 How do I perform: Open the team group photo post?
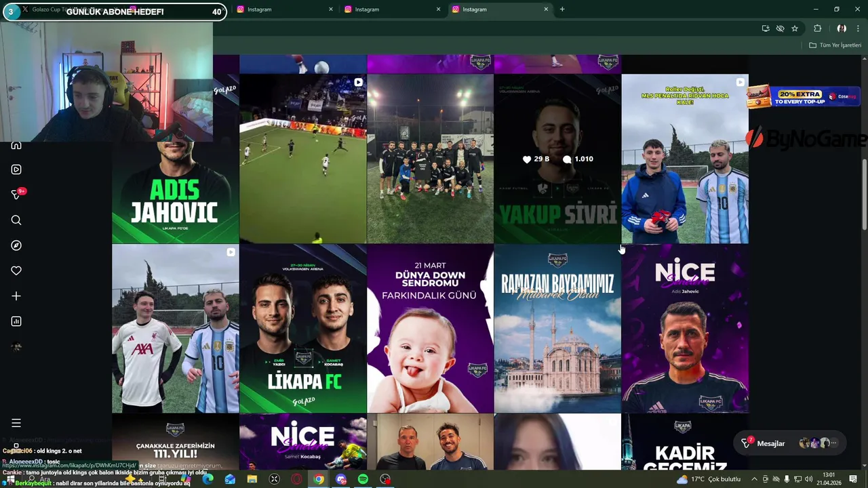click(x=430, y=159)
